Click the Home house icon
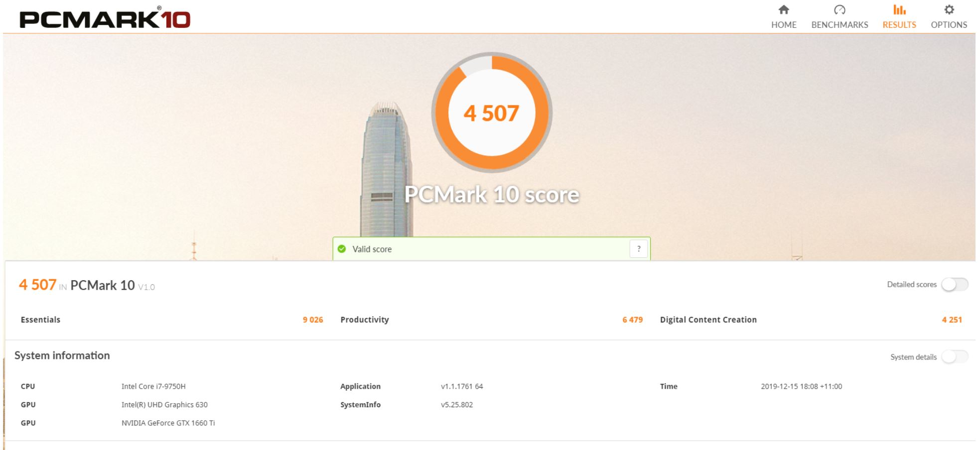This screenshot has width=980, height=450. point(784,10)
